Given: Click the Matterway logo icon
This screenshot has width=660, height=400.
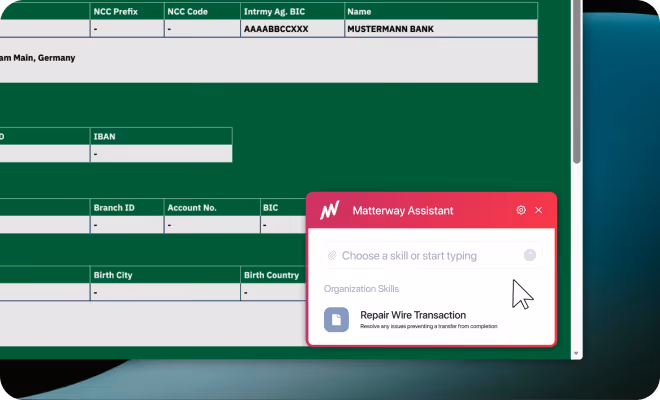Looking at the screenshot, I should tap(330, 210).
